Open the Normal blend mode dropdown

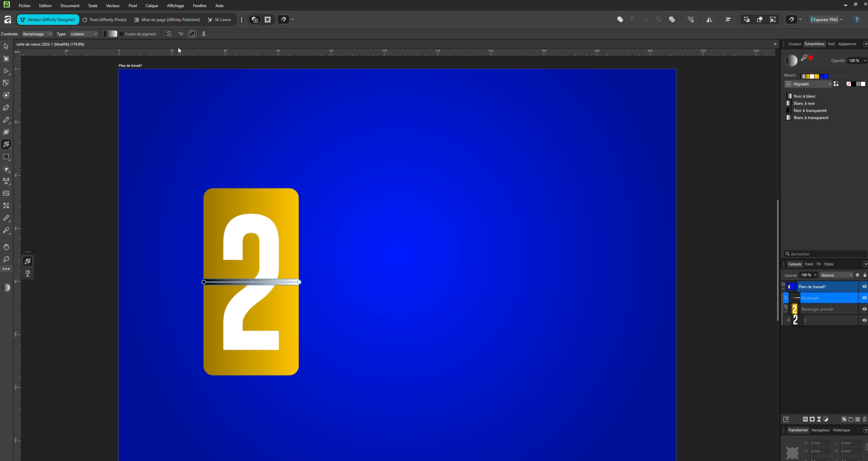click(836, 275)
